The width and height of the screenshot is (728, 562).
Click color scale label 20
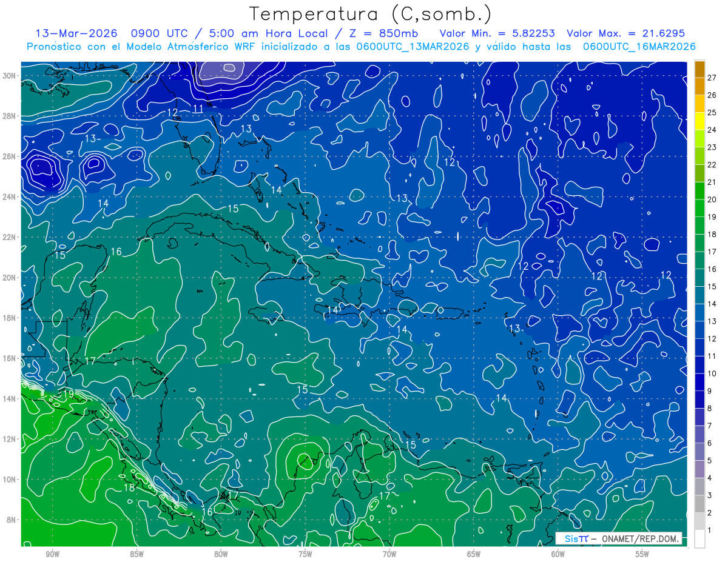(x=712, y=199)
